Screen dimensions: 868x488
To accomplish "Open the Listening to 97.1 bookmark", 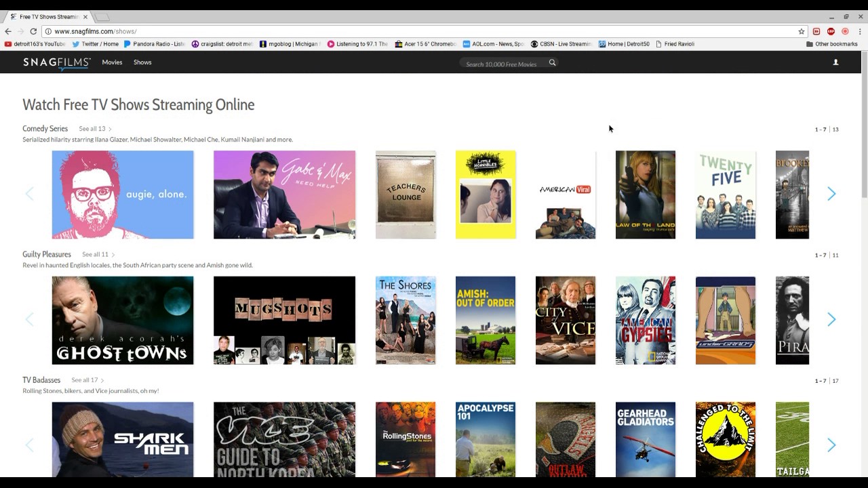I will (x=358, y=44).
